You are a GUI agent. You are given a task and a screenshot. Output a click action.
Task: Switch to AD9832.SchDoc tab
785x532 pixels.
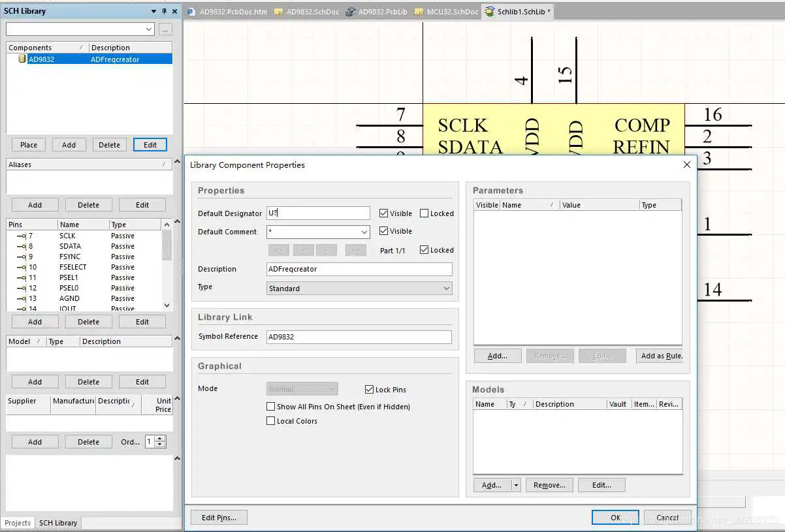tap(307, 12)
